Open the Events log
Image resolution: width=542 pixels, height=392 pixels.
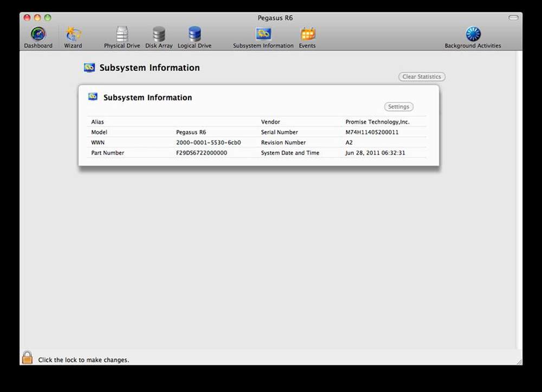[307, 37]
